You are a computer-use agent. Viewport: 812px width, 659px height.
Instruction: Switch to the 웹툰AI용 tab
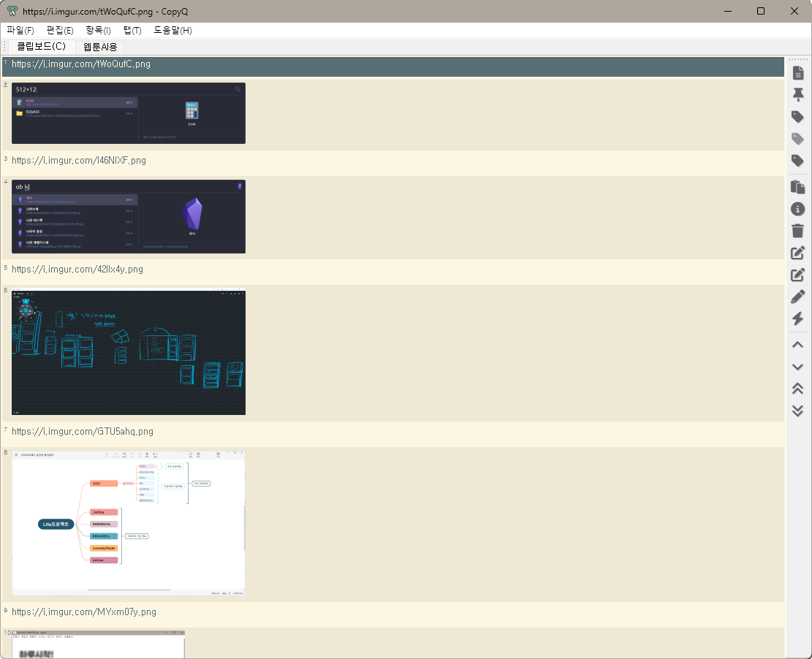click(x=100, y=47)
